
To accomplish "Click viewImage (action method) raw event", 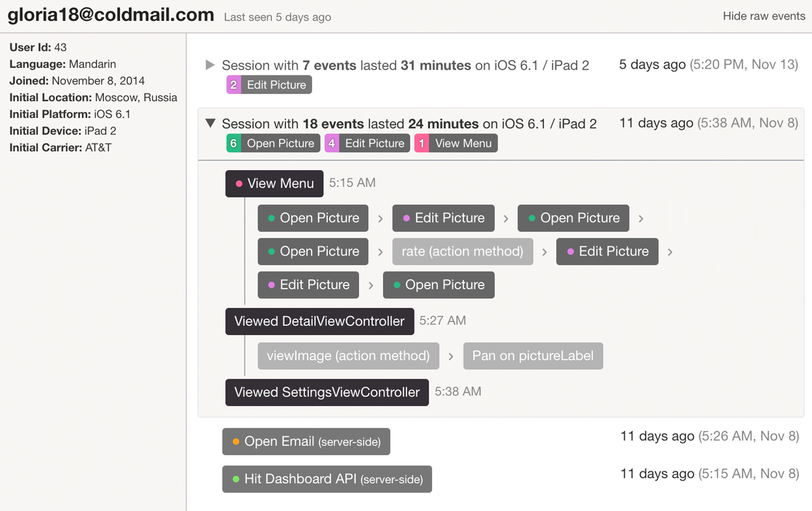I will 348,356.
